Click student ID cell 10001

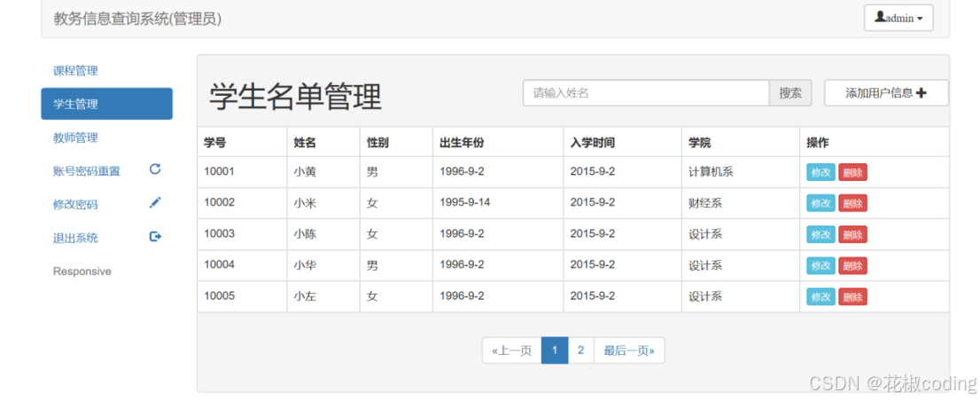pyautogui.click(x=220, y=171)
